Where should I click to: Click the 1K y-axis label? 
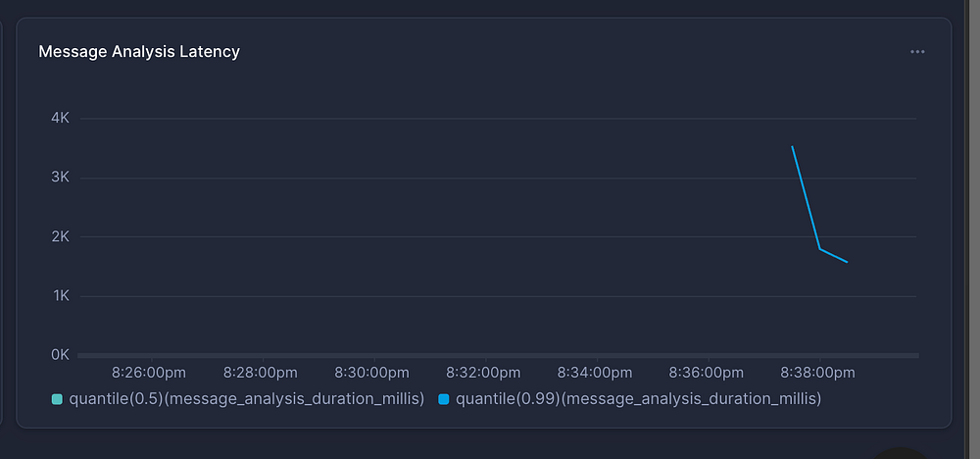tap(60, 295)
